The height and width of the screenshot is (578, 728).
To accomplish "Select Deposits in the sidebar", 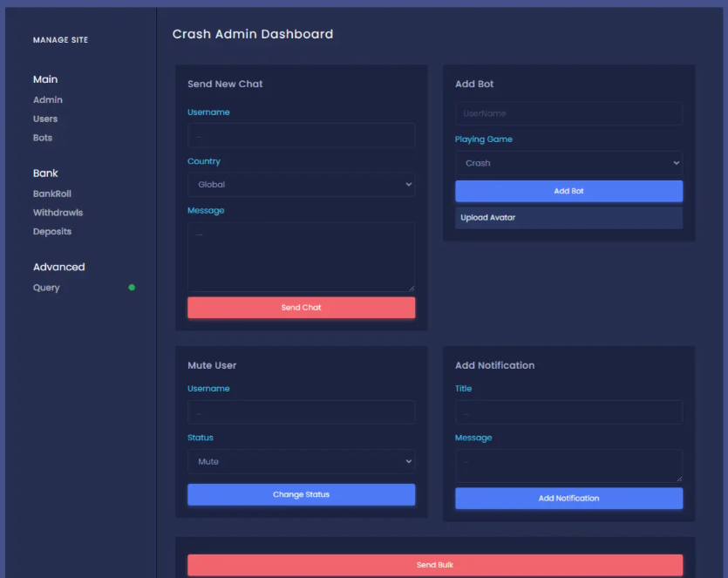I will point(52,232).
